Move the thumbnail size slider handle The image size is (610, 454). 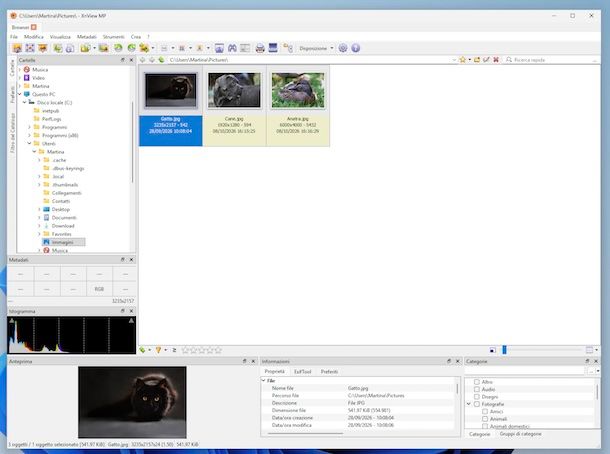504,350
